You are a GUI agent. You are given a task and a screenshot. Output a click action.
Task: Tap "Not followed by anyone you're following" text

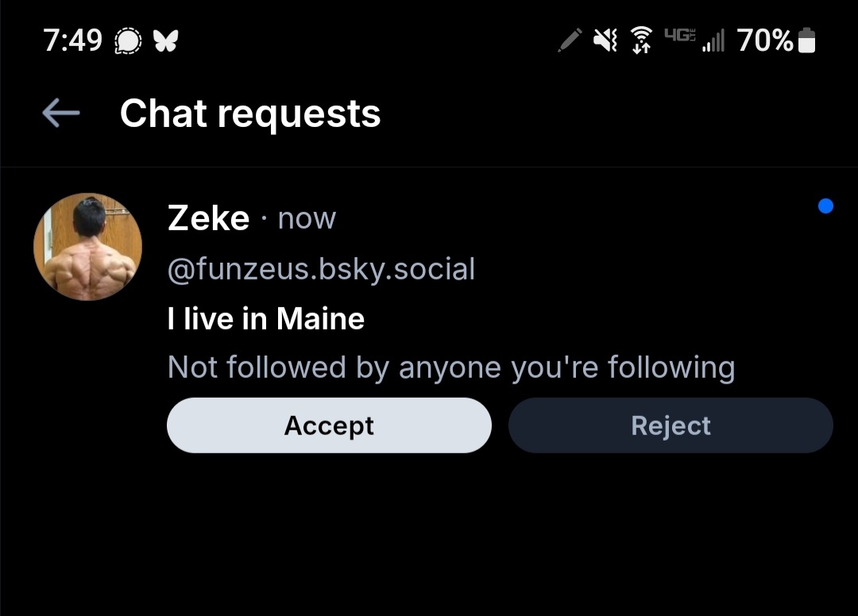coord(451,368)
